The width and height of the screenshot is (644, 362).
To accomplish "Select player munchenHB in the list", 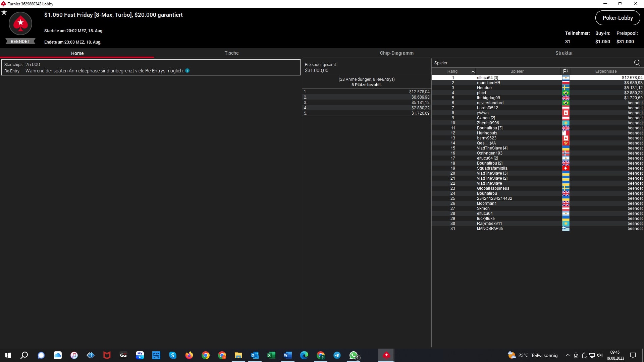I will [x=488, y=83].
